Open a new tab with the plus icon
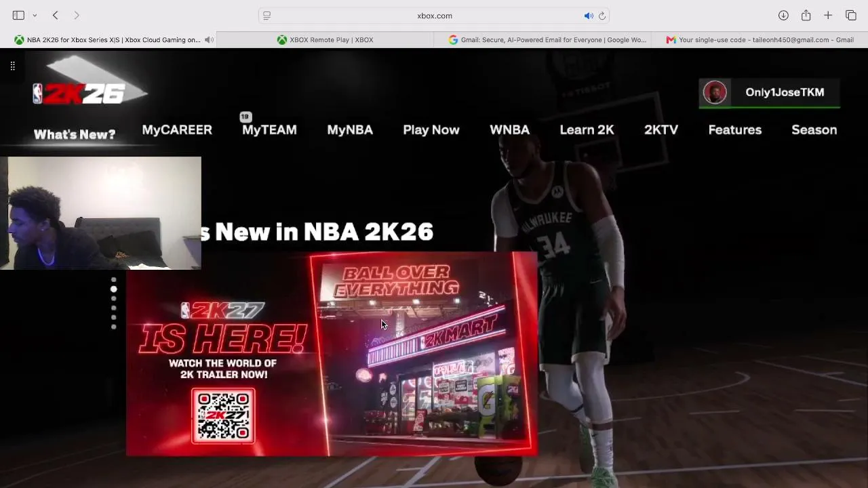The image size is (868, 488). [828, 16]
